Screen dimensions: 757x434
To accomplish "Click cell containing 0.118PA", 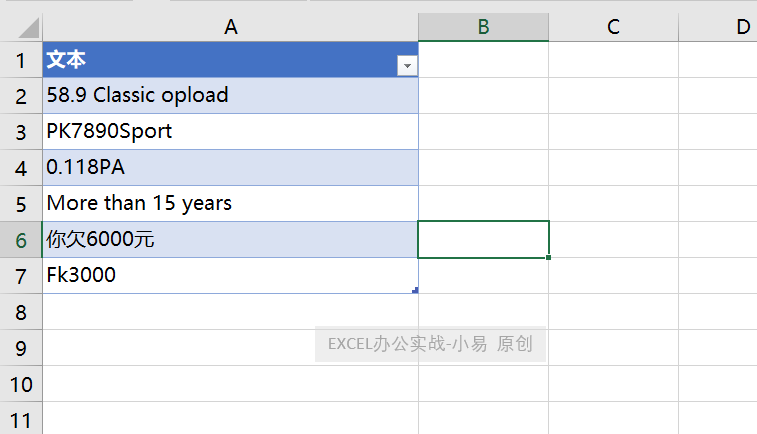I will click(230, 168).
